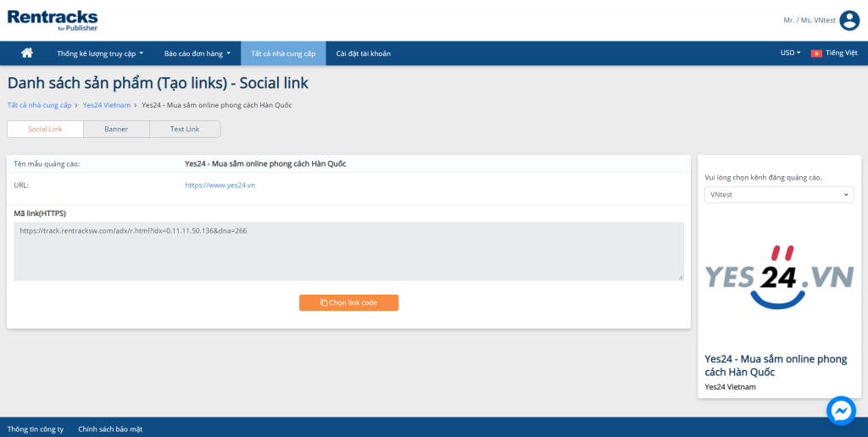
Task: Click the Yes24 Vietnam breadcrumb link
Action: (x=106, y=105)
